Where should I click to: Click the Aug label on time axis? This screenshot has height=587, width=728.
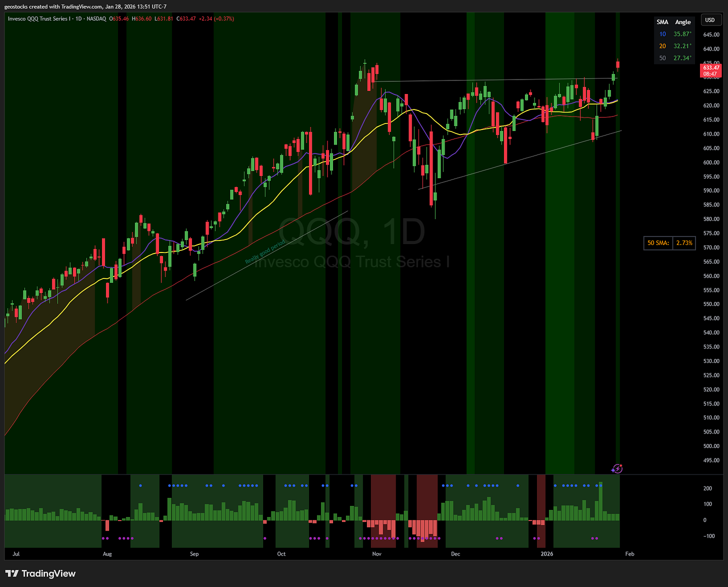[x=107, y=553]
